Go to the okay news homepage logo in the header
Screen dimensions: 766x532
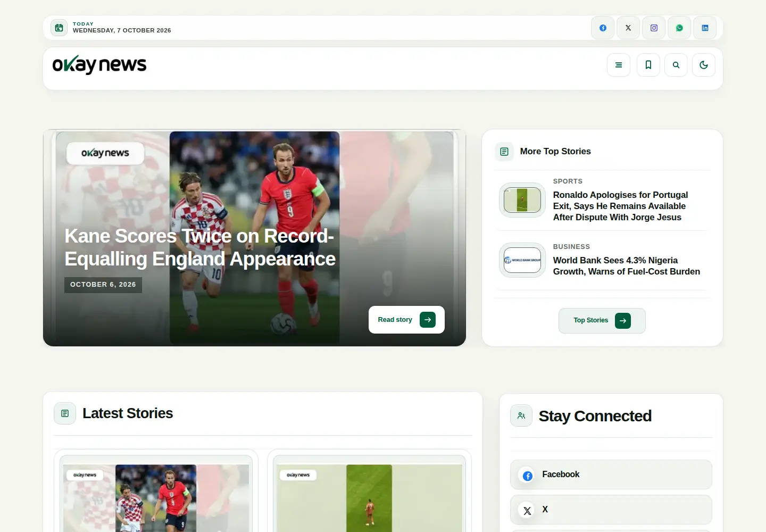(99, 65)
